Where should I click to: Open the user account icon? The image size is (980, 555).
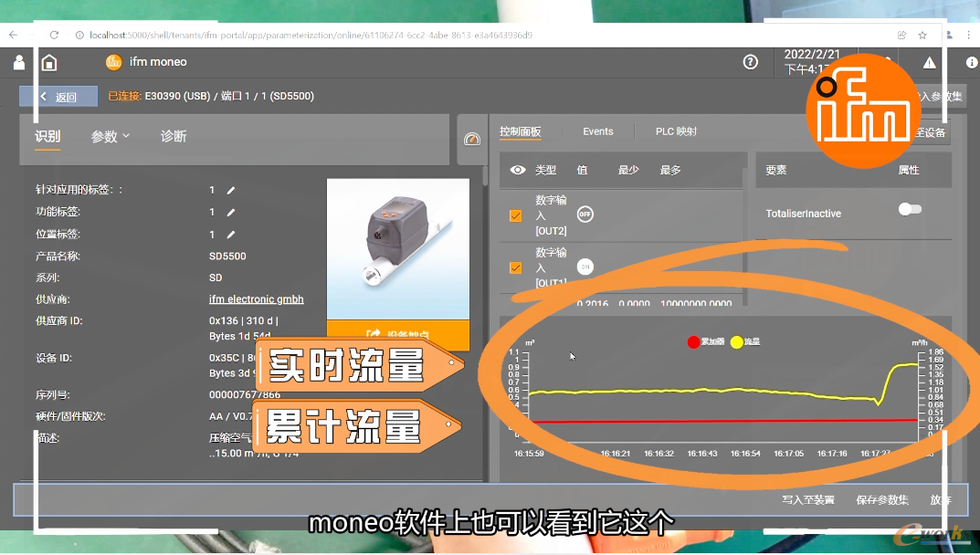(x=18, y=62)
